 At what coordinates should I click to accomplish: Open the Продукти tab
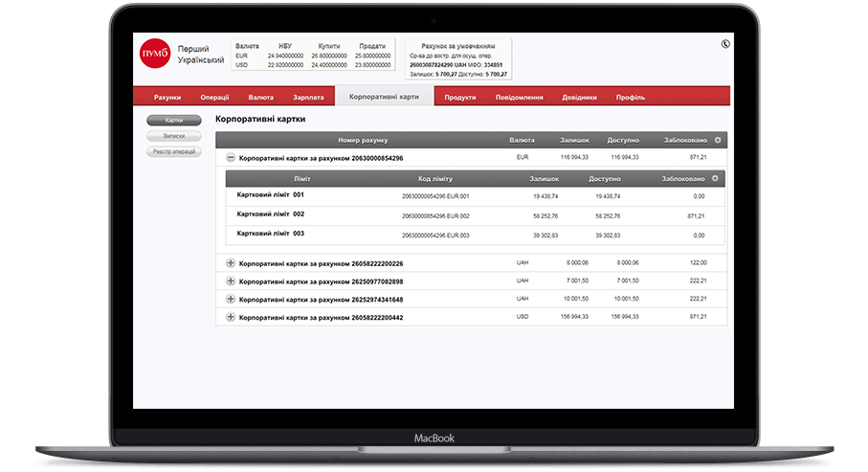click(x=460, y=97)
